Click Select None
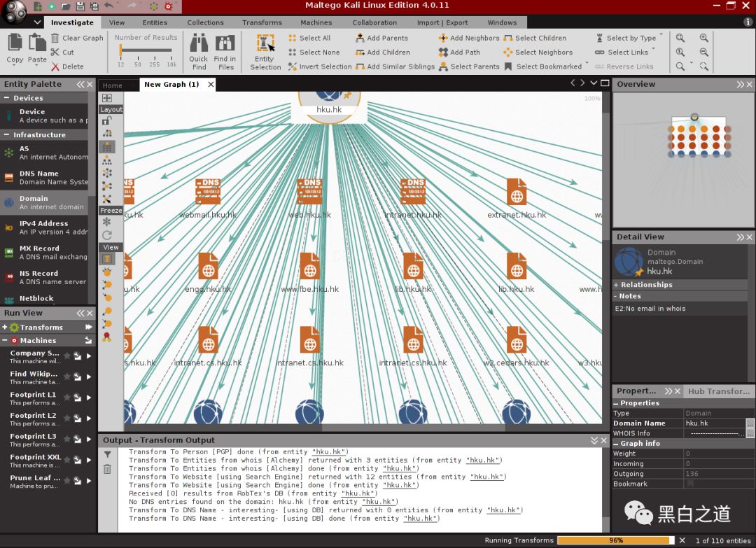Screen dimensions: 756x548 pyautogui.click(x=314, y=52)
